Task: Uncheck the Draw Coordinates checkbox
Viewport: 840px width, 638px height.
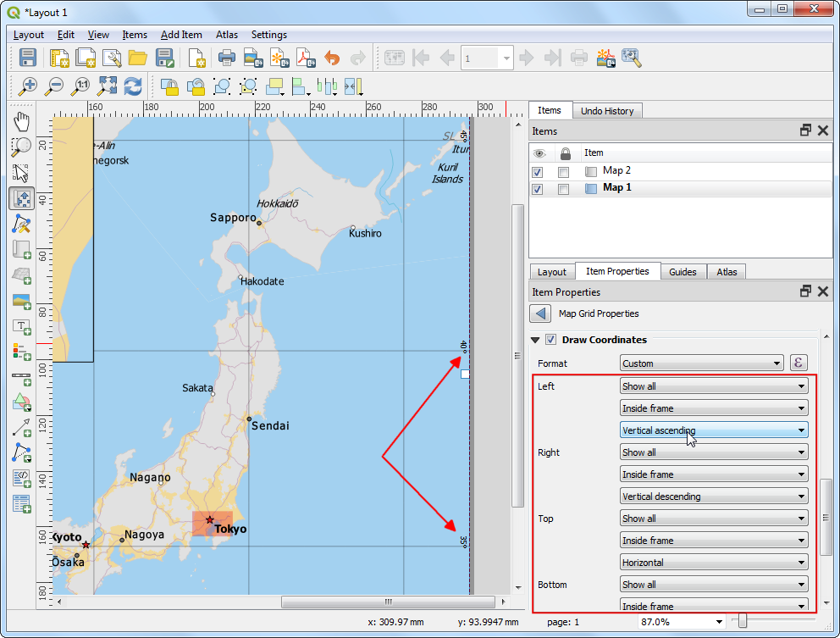Action: pyautogui.click(x=550, y=340)
